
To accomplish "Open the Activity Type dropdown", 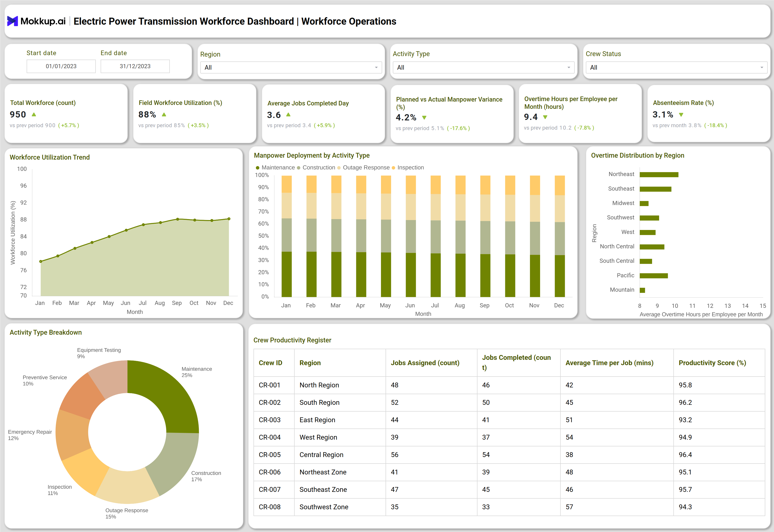I will coord(483,67).
